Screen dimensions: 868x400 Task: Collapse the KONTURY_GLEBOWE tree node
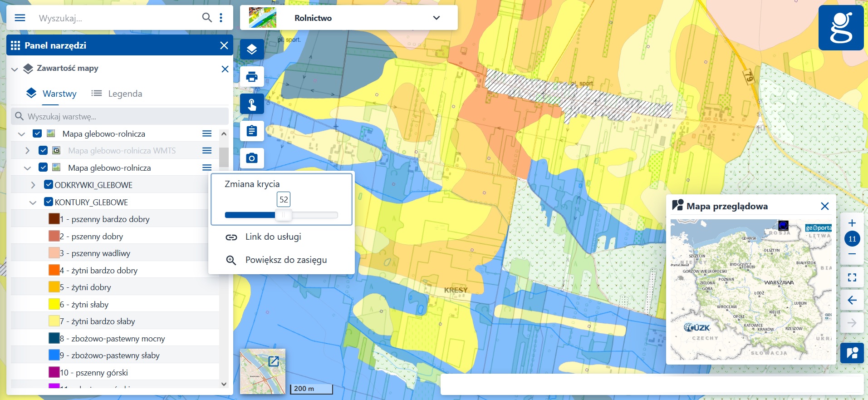(33, 202)
